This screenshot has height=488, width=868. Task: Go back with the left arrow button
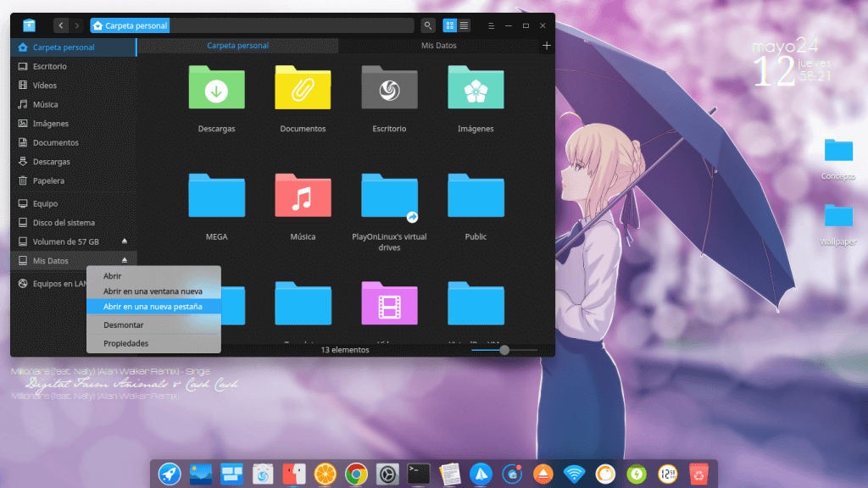pyautogui.click(x=61, y=25)
